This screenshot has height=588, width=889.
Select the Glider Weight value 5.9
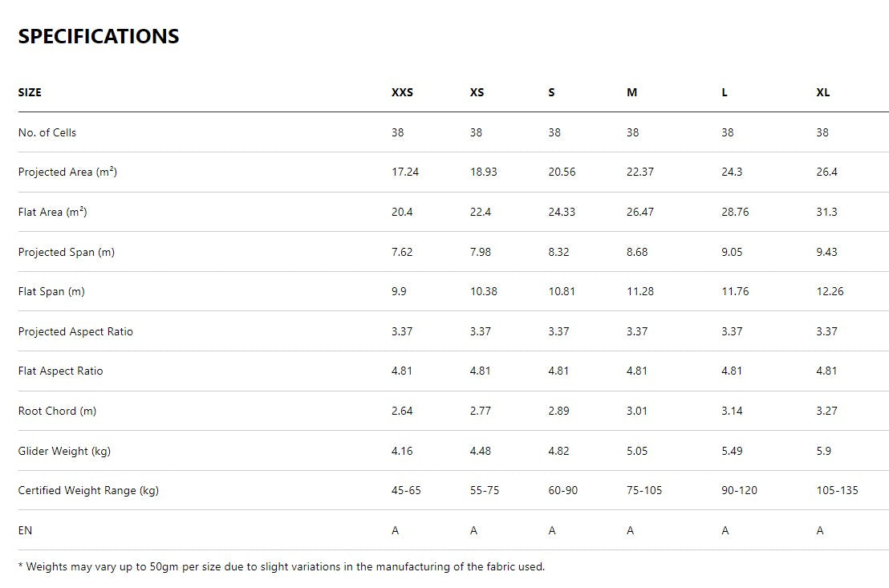coord(824,451)
